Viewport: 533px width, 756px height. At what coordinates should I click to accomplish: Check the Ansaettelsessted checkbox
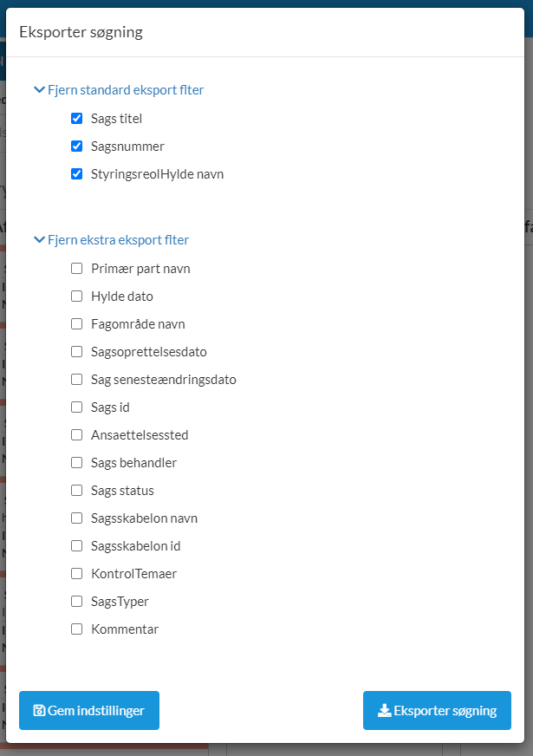click(x=77, y=435)
